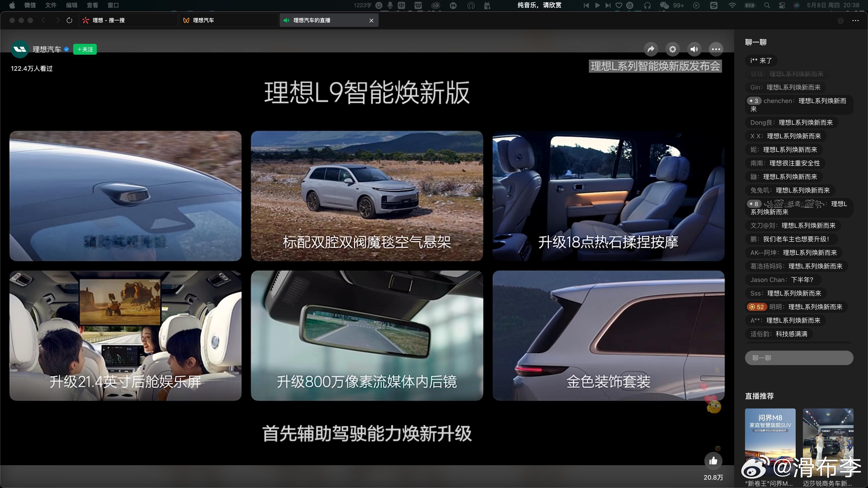Viewport: 868px width, 488px height.
Task: Click the globe icon near window top-right
Action: pos(841,21)
